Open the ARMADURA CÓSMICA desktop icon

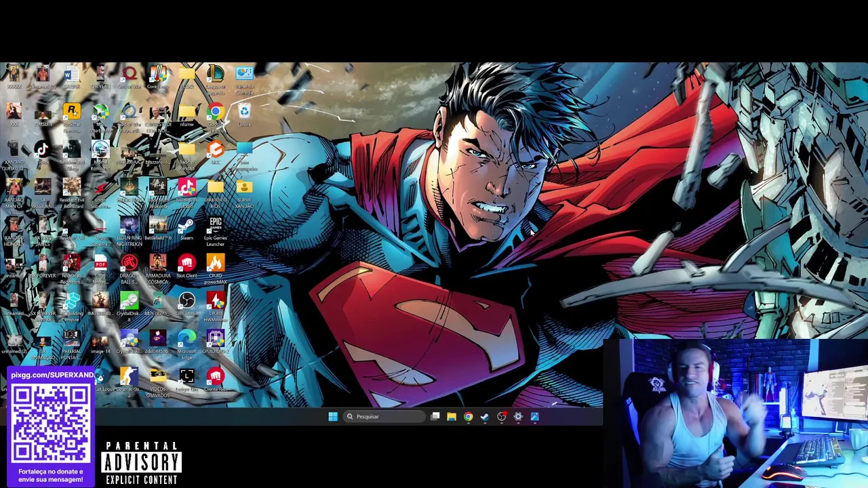pyautogui.click(x=158, y=270)
